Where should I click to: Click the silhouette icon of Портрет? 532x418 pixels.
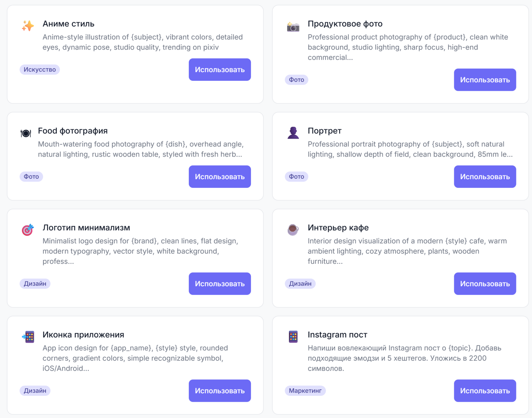(x=293, y=133)
